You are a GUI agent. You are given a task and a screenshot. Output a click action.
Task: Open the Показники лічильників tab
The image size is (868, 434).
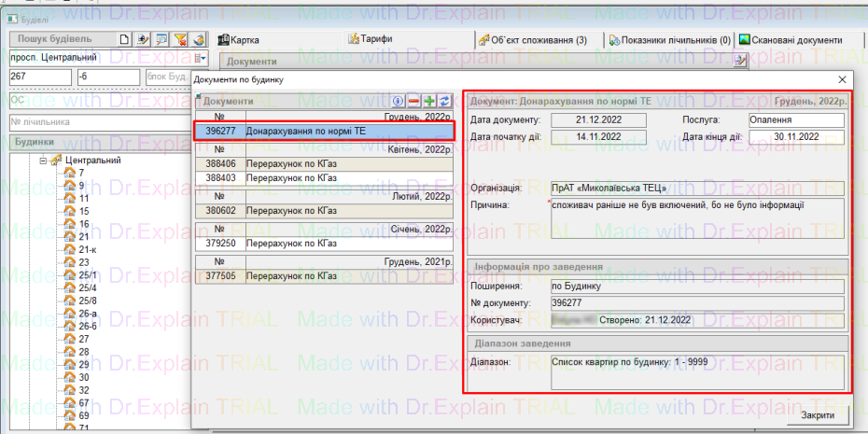(x=668, y=40)
